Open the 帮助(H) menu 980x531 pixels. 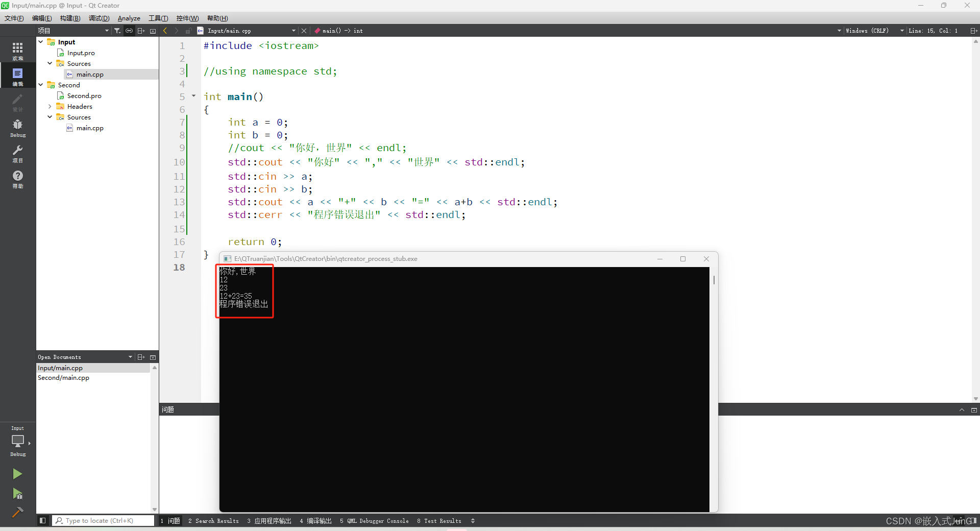coord(217,18)
